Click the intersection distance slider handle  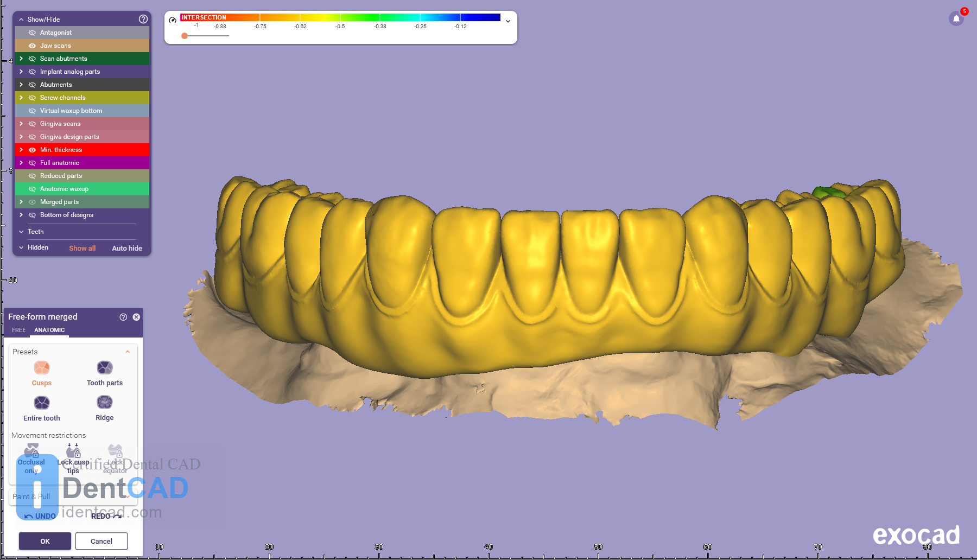click(185, 36)
